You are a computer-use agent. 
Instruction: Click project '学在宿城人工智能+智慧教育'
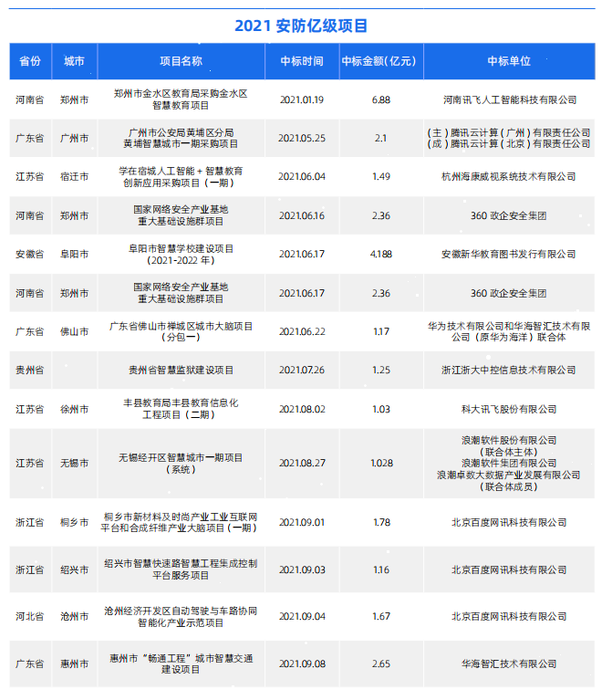click(181, 177)
